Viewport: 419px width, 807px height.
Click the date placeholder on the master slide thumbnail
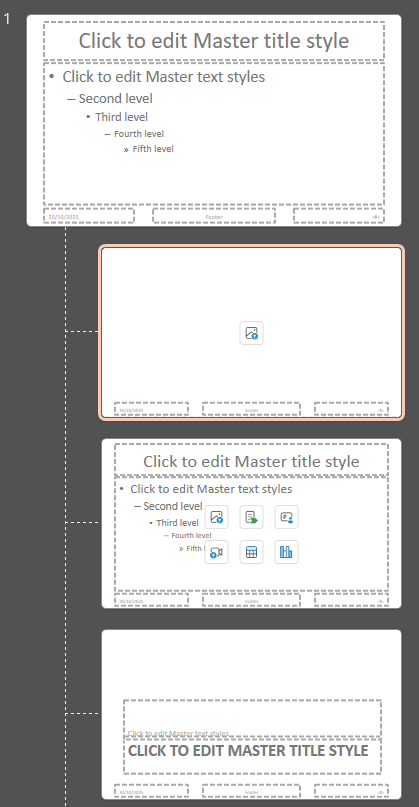[89, 216]
